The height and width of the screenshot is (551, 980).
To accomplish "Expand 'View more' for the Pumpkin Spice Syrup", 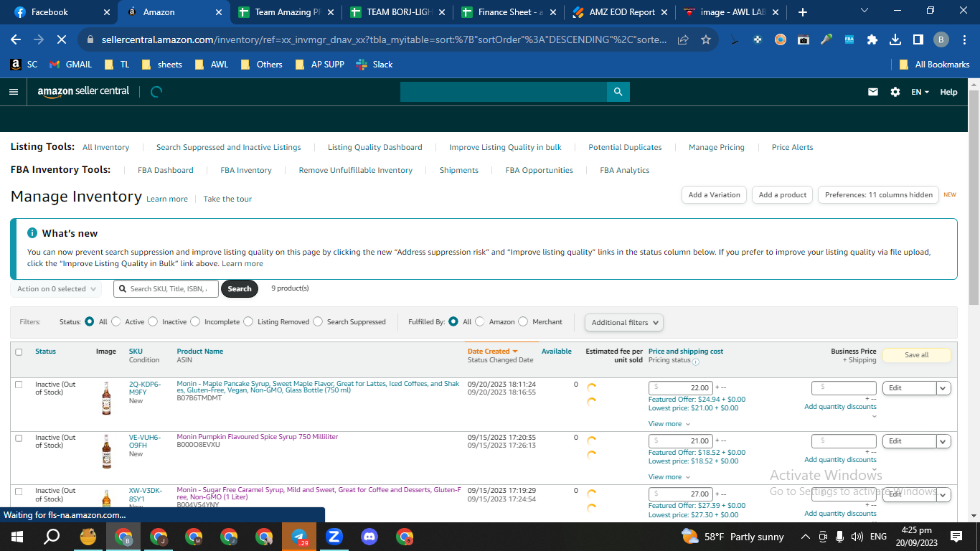I will pyautogui.click(x=669, y=477).
